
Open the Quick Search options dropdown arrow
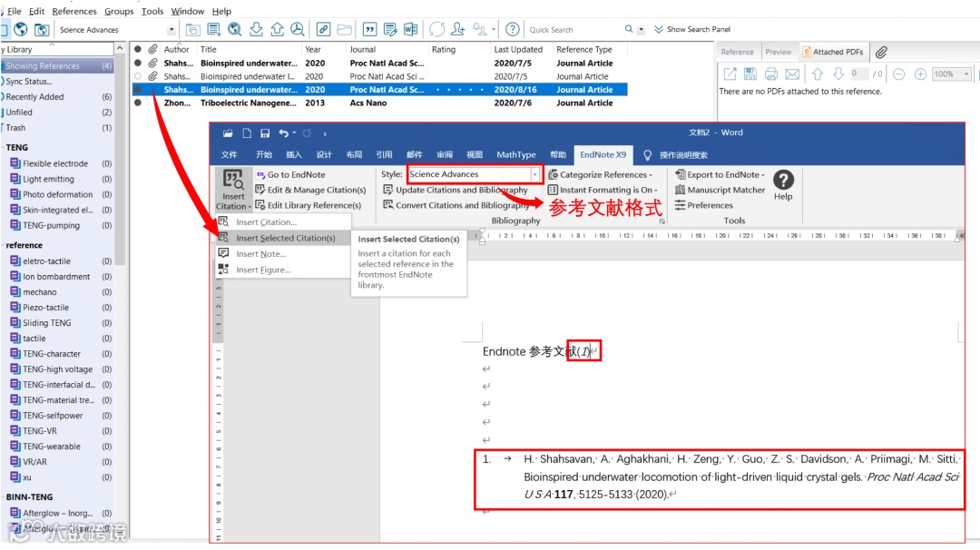pyautogui.click(x=641, y=29)
